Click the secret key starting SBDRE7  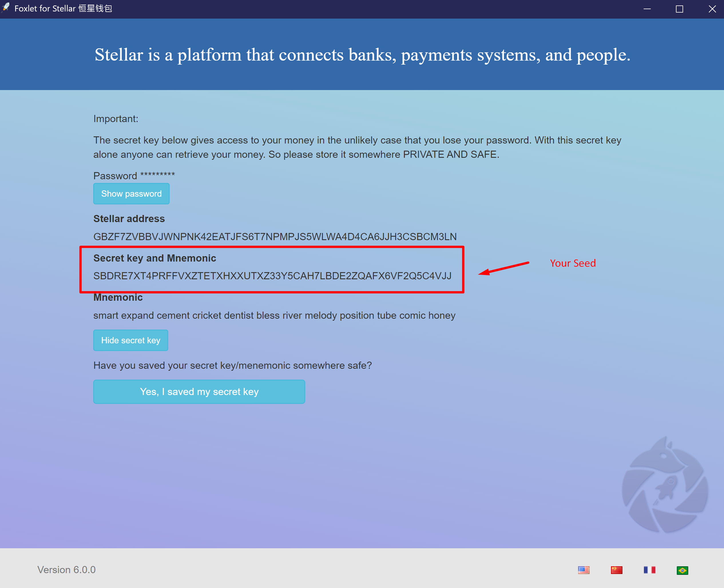272,276
